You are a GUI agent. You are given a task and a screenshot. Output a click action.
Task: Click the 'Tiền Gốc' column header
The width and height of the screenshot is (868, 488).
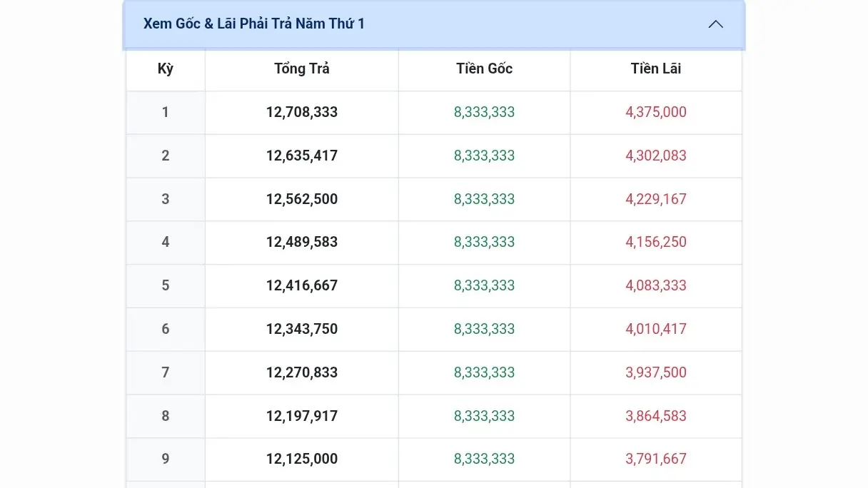click(x=484, y=69)
